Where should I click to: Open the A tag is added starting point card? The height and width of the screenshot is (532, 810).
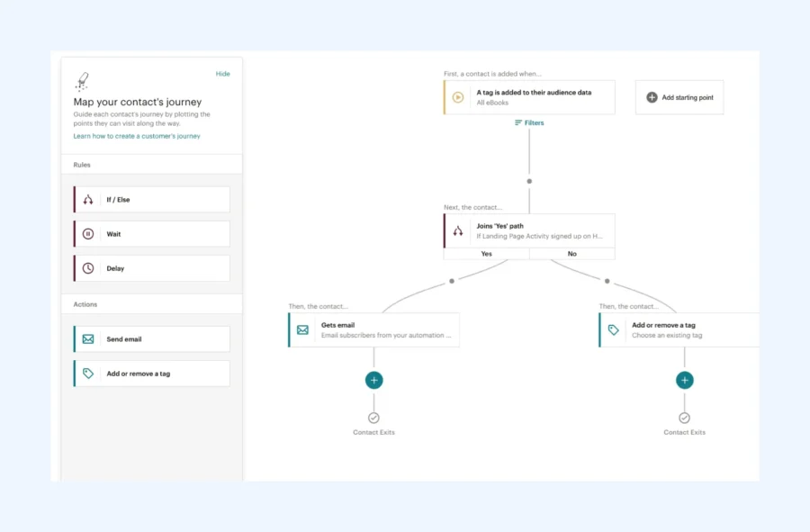tap(529, 97)
